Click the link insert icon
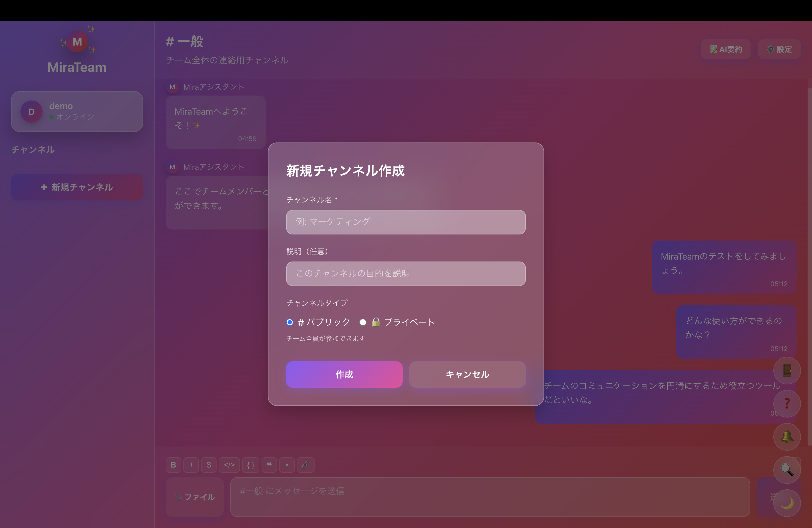Screen dimensions: 812x528 coord(306,465)
